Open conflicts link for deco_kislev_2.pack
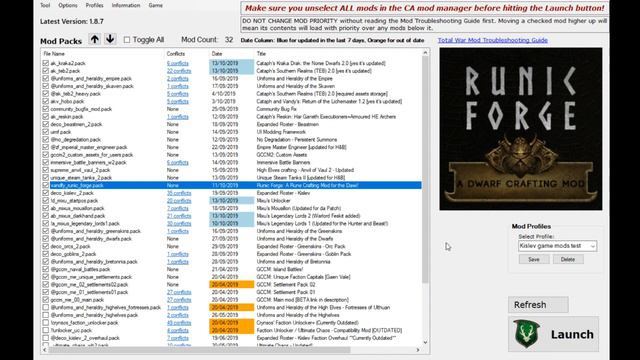Viewport: 640px width, 360px height. [179, 193]
